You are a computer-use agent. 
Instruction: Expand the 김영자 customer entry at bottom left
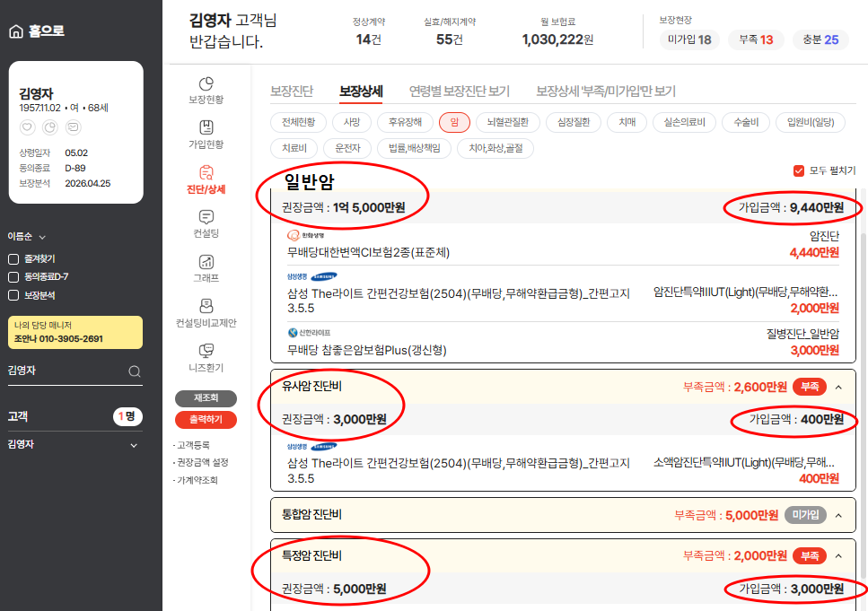coord(135,443)
